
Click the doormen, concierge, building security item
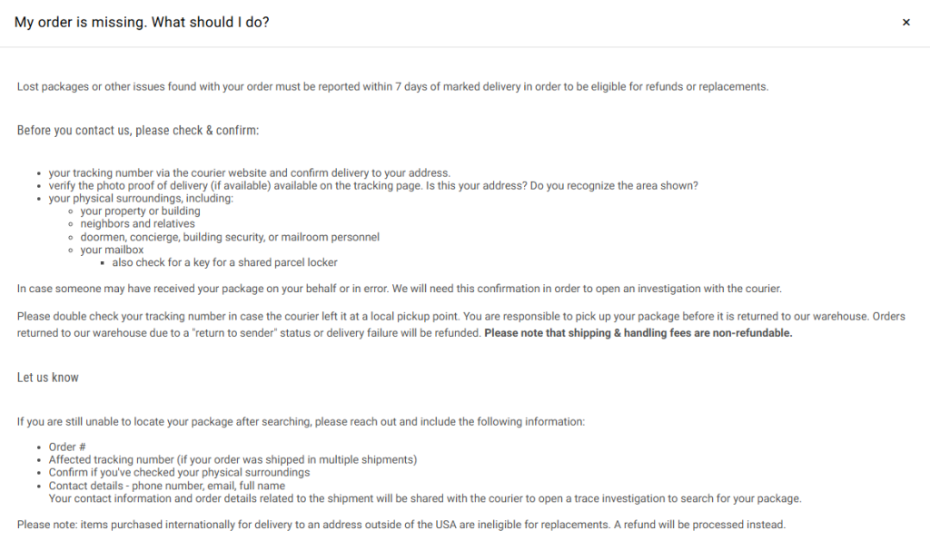230,237
